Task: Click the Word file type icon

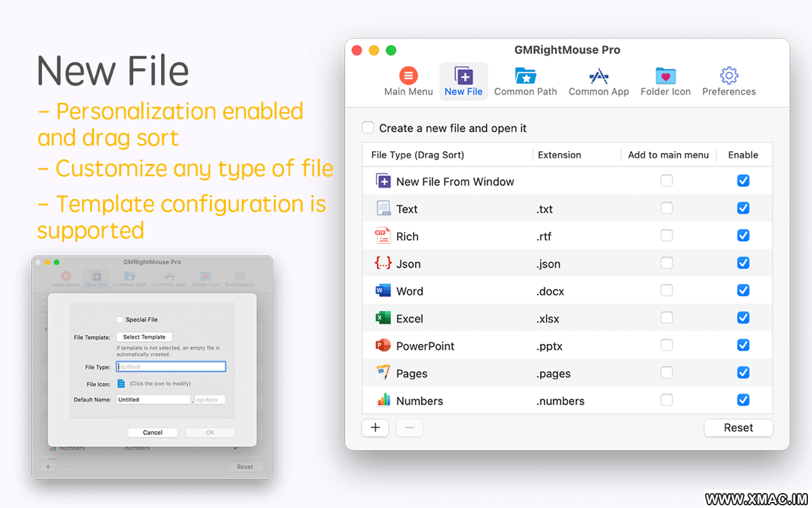Action: click(383, 291)
